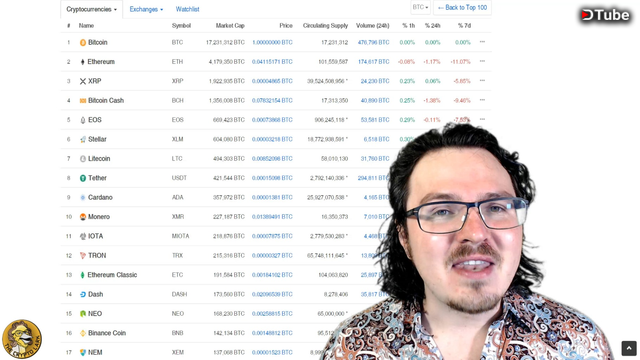This screenshot has width=640, height=360.
Task: Click the TRON coin icon
Action: point(83,256)
